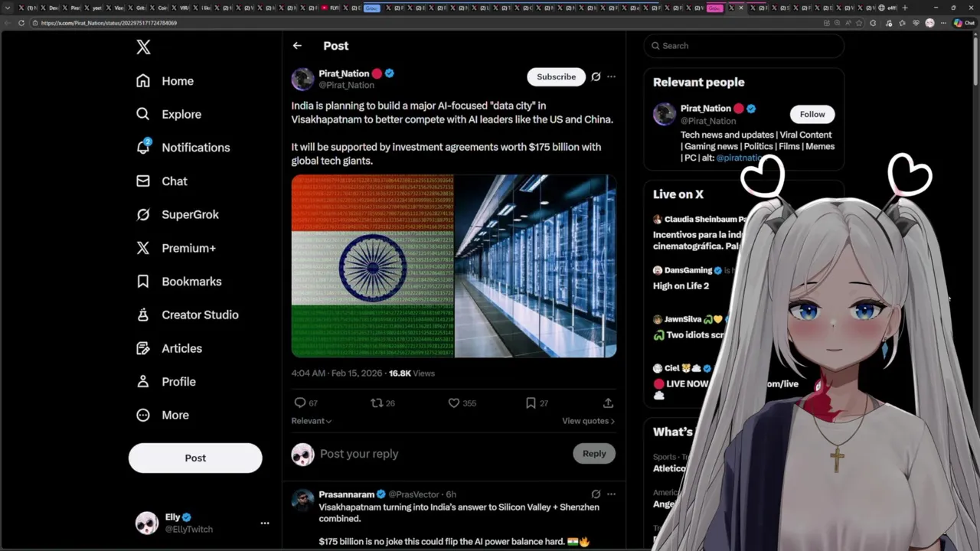Open browser settings three-dot menu
Screen dimensions: 980x551
point(942,23)
